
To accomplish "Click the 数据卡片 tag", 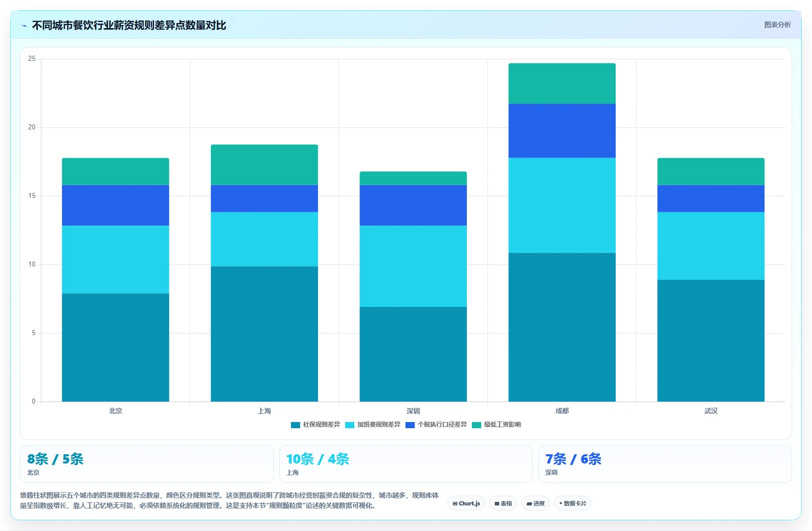I will click(x=573, y=503).
